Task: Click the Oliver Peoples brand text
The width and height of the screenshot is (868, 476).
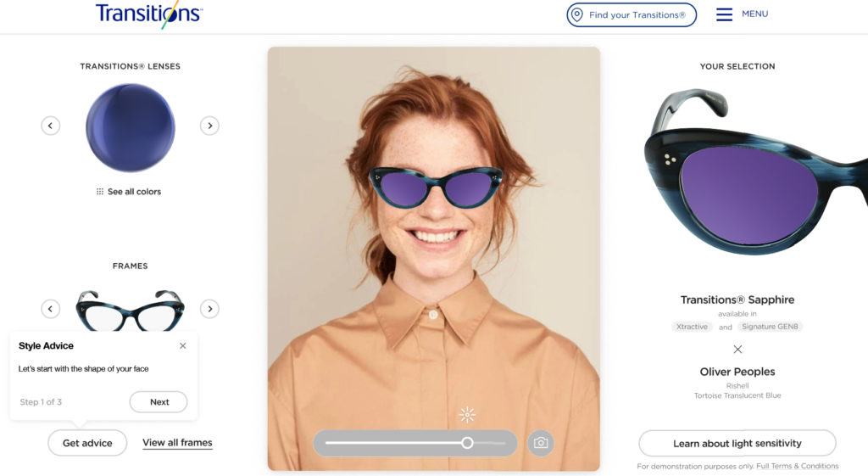Action: (737, 372)
